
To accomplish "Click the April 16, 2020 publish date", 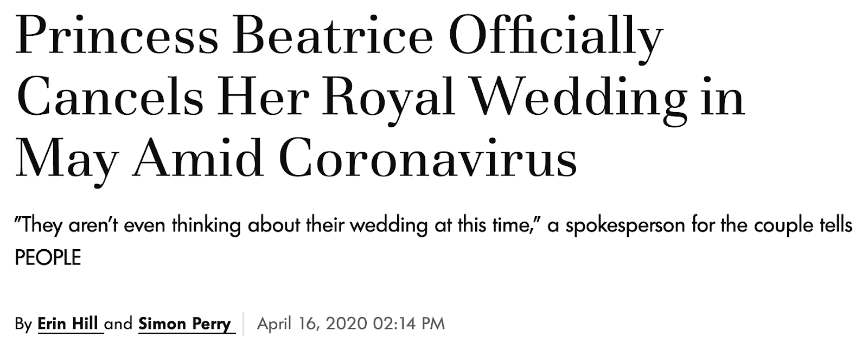I will pyautogui.click(x=312, y=323).
